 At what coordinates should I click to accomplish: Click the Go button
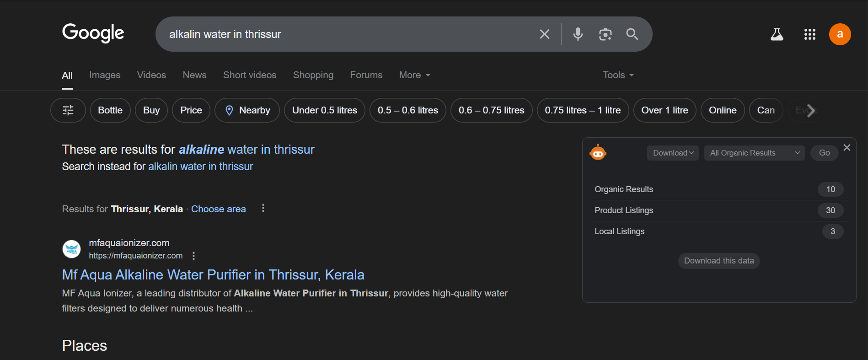(824, 153)
